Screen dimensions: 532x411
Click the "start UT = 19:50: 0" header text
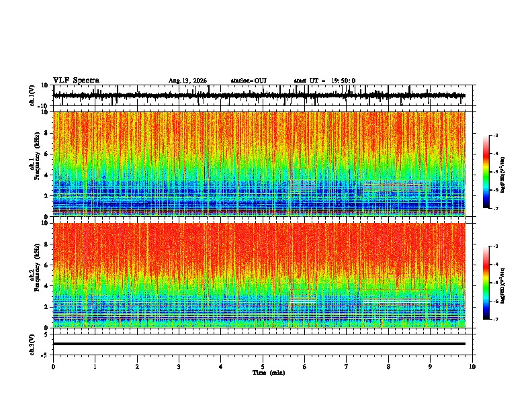(324, 81)
